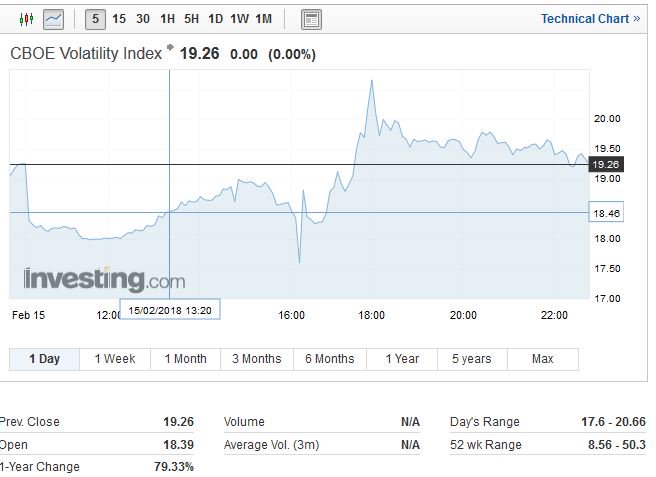The image size is (656, 477).
Task: Switch to the 6 Months range tab
Action: coord(330,359)
